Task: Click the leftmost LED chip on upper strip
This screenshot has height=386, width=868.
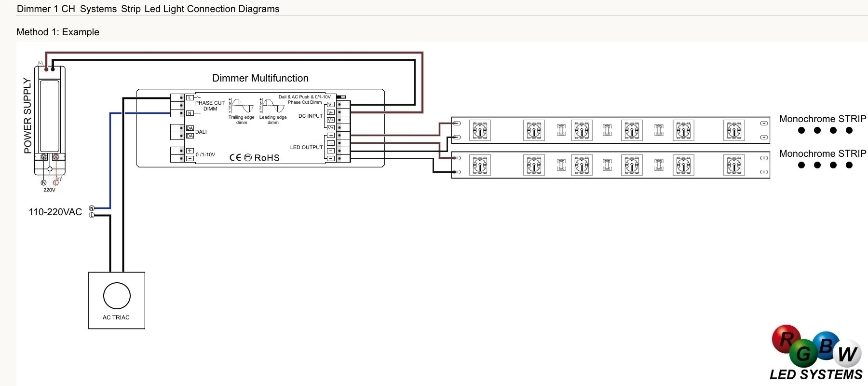Action: (480, 130)
